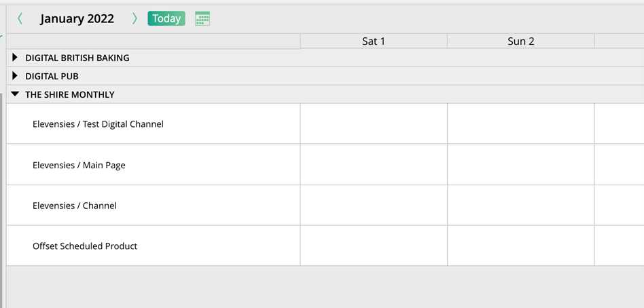The width and height of the screenshot is (644, 308).
Task: Select the Elevensies / Main Page row
Action: coord(79,165)
